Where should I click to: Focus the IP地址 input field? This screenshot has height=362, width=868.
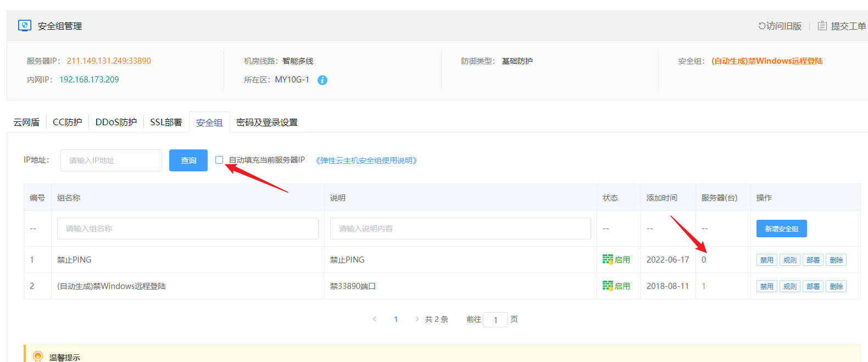pos(111,160)
